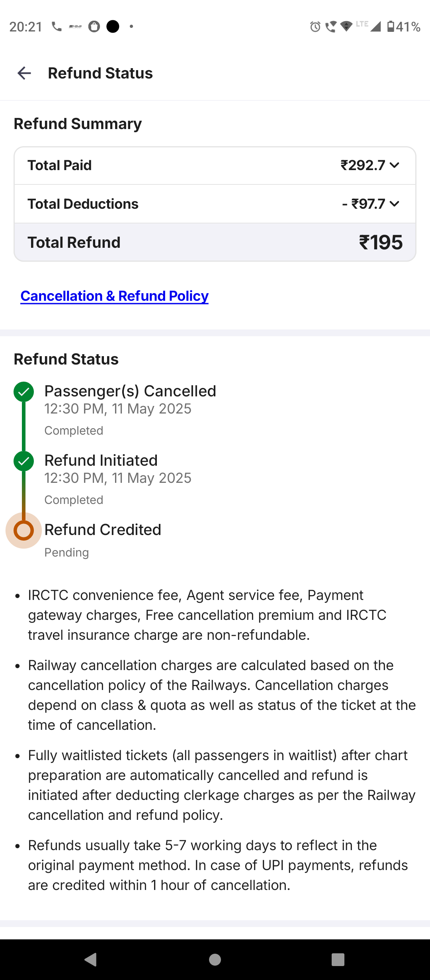Tap green check beside Refund Initiated
The height and width of the screenshot is (980, 430).
(24, 461)
